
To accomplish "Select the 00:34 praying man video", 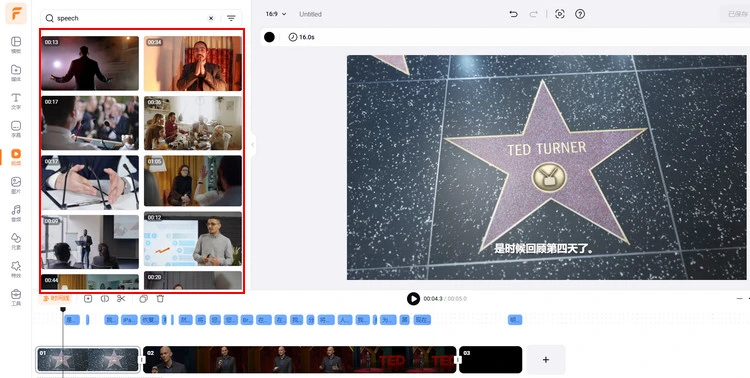I will (193, 63).
